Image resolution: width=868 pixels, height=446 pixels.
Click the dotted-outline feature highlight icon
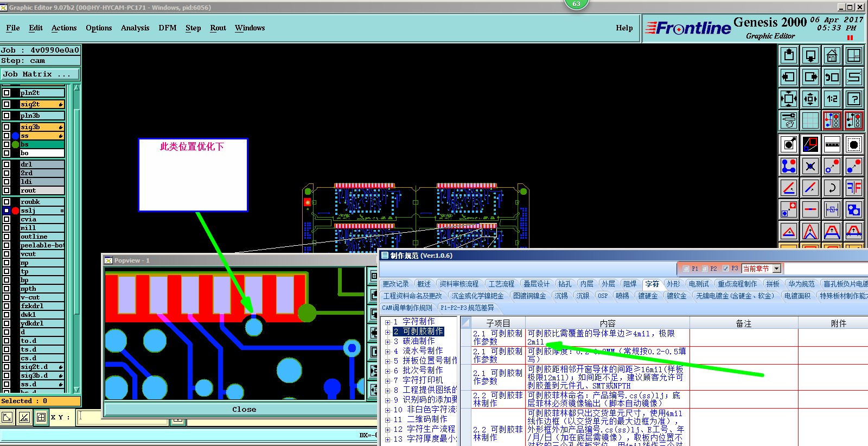point(854,144)
